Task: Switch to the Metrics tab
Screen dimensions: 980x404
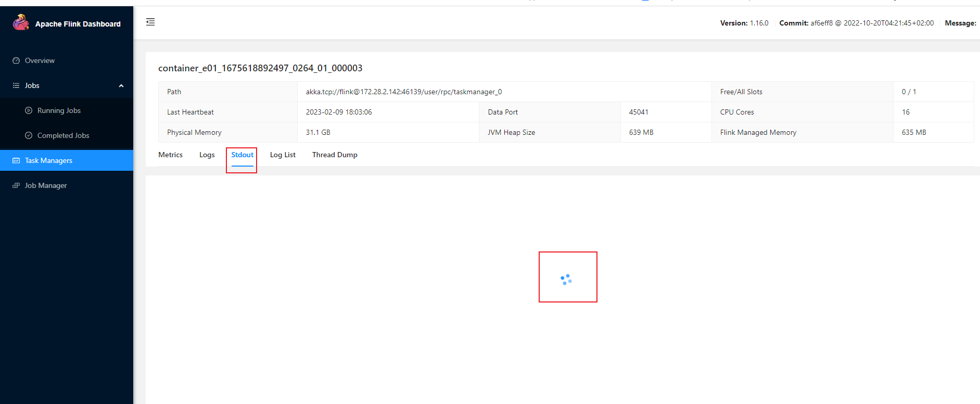Action: tap(170, 155)
